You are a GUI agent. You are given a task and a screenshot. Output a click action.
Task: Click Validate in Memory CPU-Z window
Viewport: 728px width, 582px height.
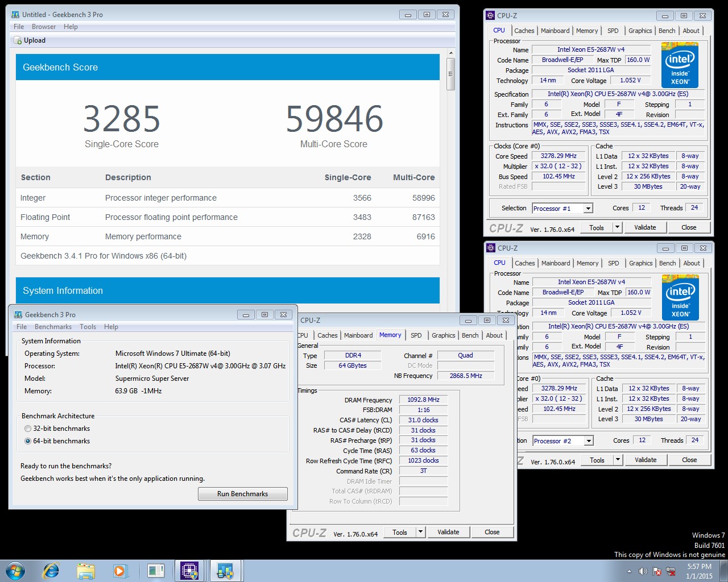[448, 532]
